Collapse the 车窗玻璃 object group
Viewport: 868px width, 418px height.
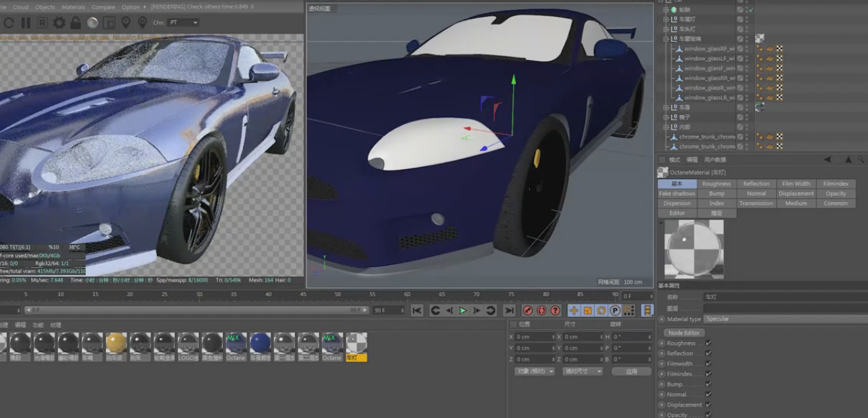(666, 39)
